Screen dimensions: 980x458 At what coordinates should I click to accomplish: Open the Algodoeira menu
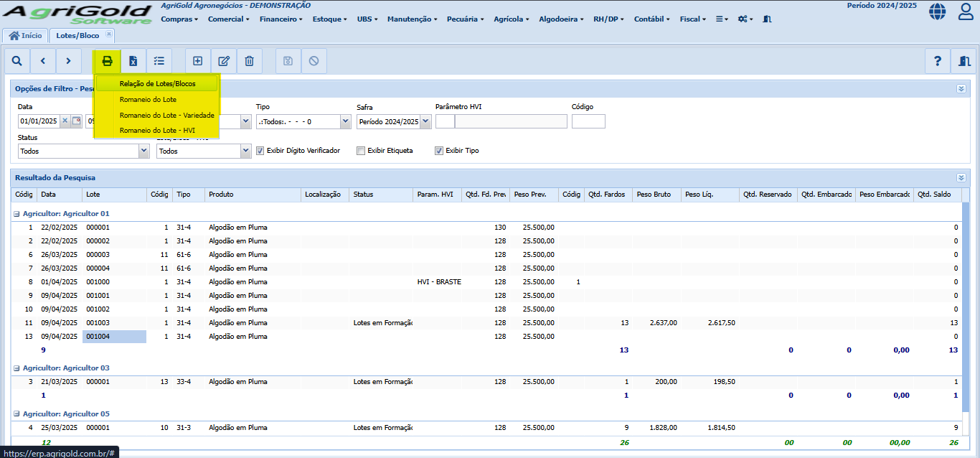[561, 19]
